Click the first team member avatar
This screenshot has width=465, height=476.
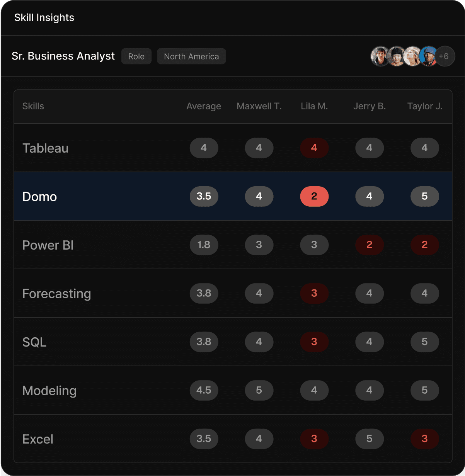tap(380, 56)
